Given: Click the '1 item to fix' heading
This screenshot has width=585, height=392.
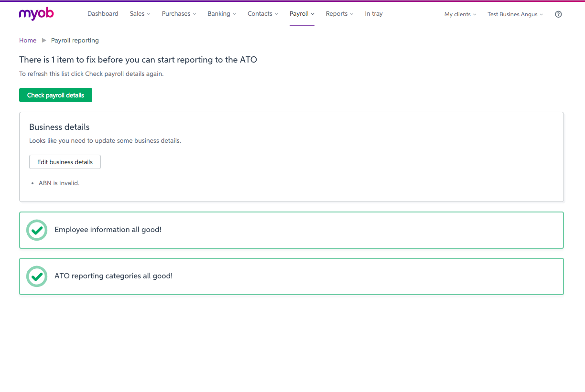Looking at the screenshot, I should (138, 60).
